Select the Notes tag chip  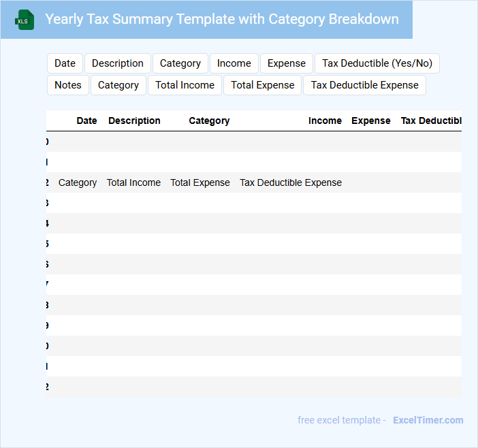coord(68,85)
